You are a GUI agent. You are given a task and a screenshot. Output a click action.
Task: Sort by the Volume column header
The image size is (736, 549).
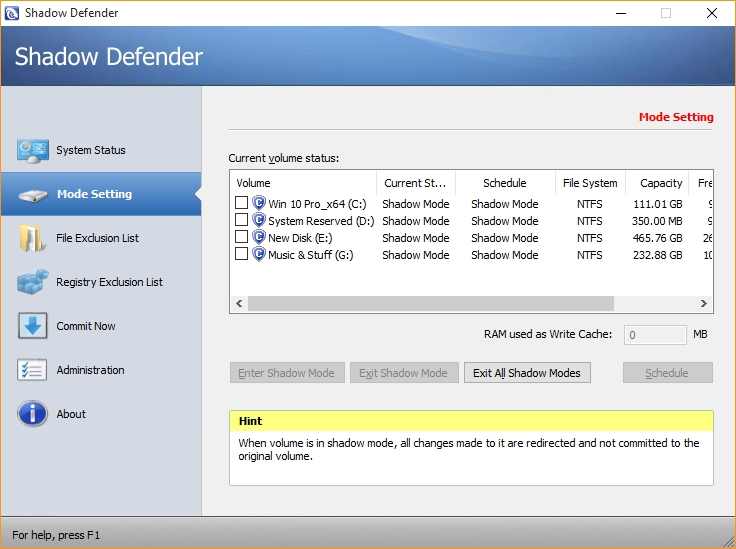pos(303,183)
